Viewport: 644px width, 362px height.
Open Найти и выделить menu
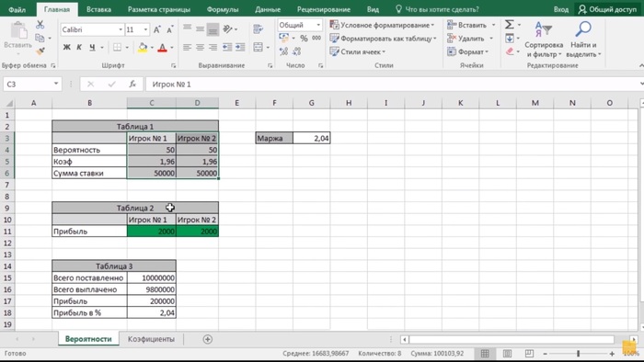583,40
